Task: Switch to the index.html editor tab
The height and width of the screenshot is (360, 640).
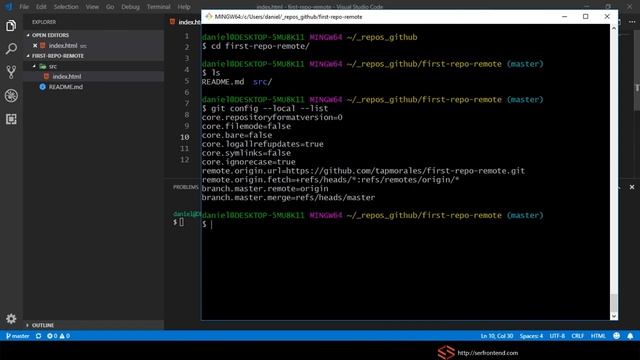Action: click(184, 22)
